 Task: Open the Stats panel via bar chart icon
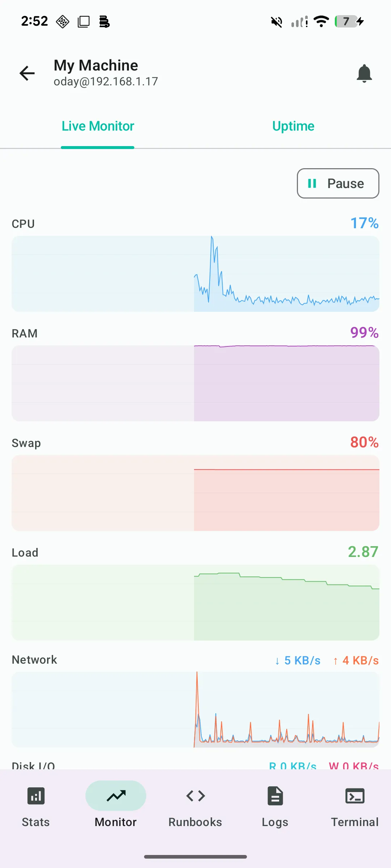pos(36,796)
